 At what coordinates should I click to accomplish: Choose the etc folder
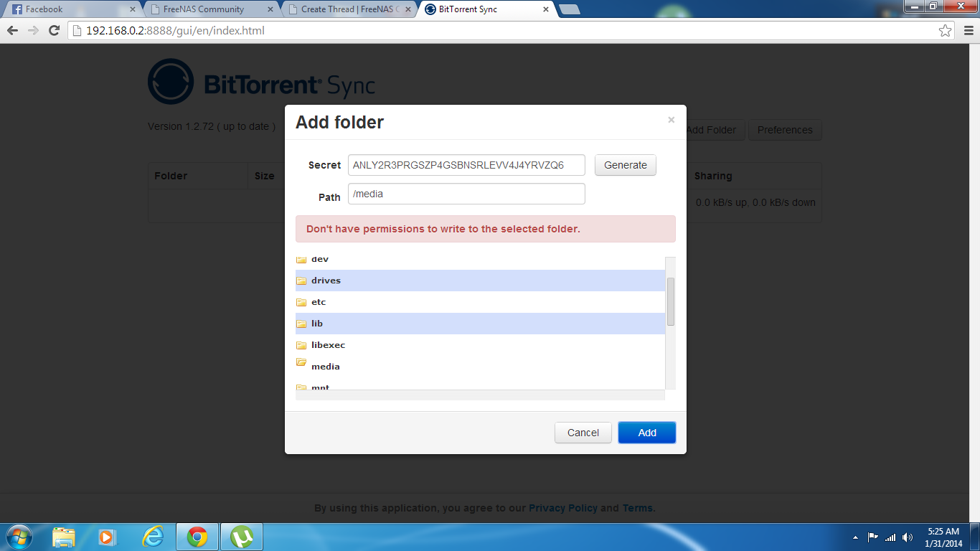click(480, 302)
